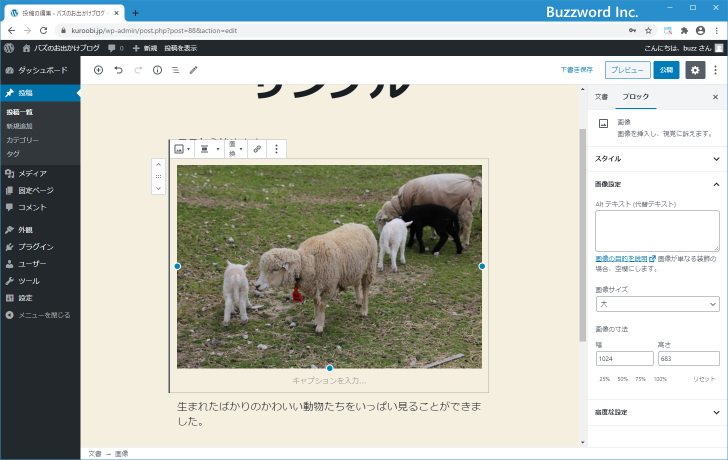Click the 下書き保存 link
The width and height of the screenshot is (728, 460).
click(576, 70)
